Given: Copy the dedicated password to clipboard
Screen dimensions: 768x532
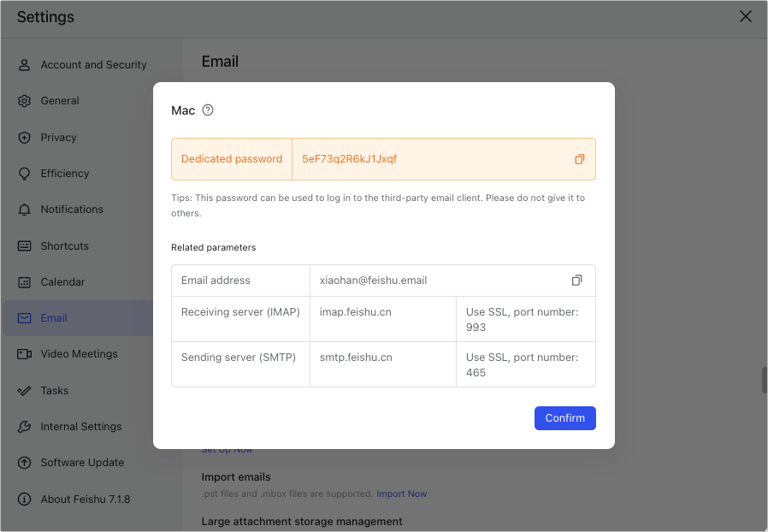Looking at the screenshot, I should click(580, 159).
